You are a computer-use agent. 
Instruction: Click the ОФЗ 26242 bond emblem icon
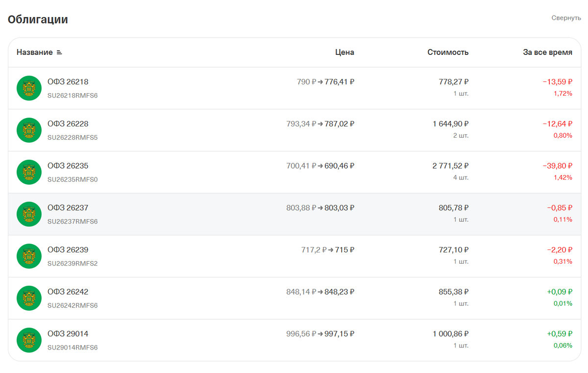click(x=29, y=298)
